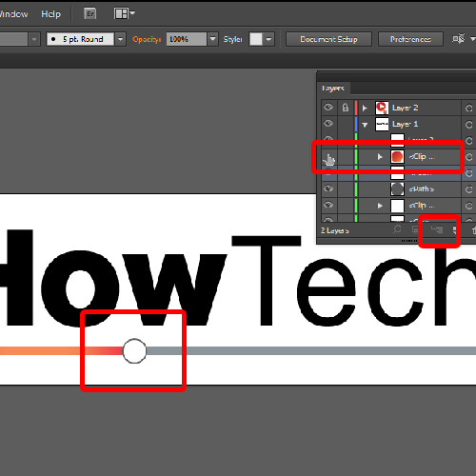Click the target circle for Layer 1
This screenshot has width=476, height=476.
click(469, 125)
